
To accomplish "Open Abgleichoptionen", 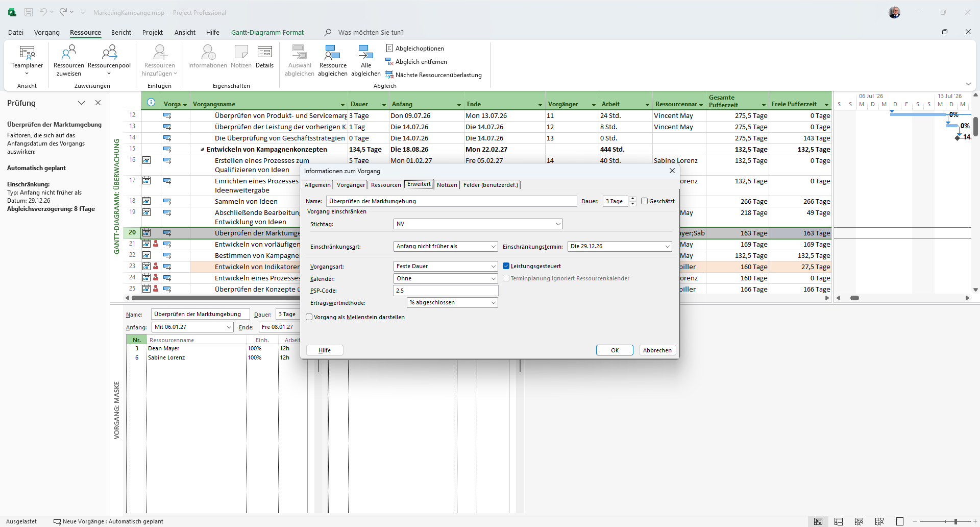I will [x=415, y=49].
